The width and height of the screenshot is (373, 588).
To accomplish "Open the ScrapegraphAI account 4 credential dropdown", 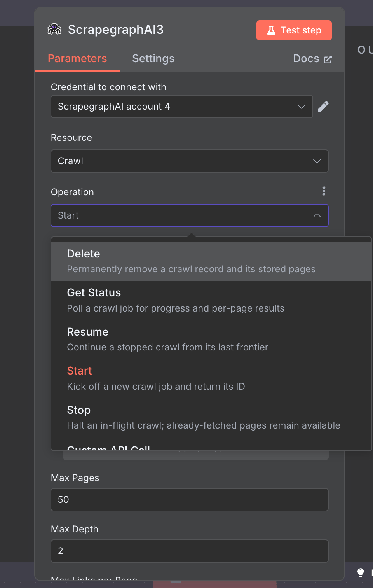I will pyautogui.click(x=182, y=107).
